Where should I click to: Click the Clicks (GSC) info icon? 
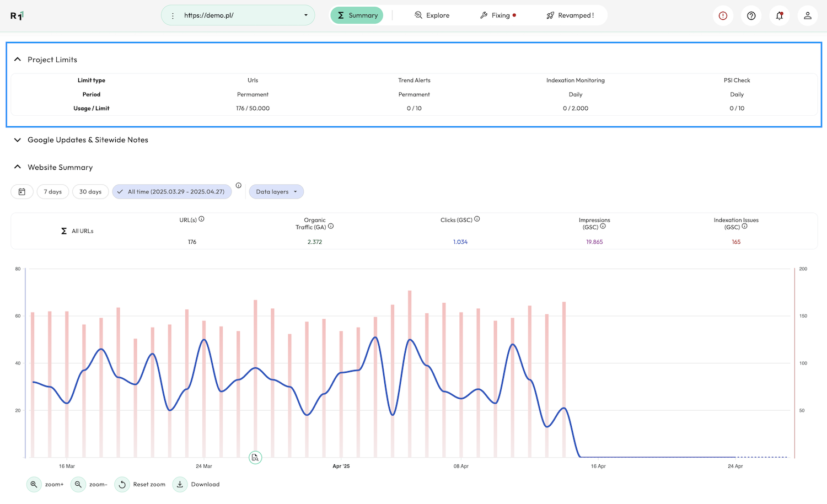pyautogui.click(x=477, y=219)
